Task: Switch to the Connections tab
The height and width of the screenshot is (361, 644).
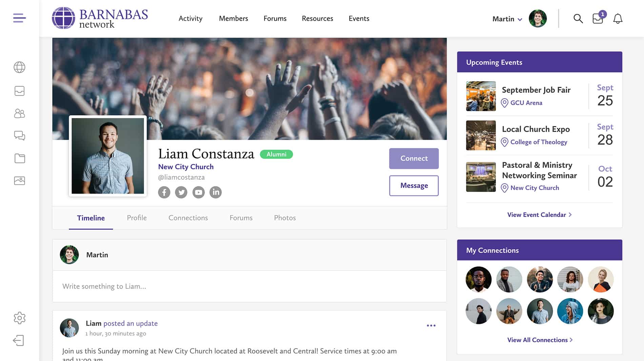Action: [188, 218]
